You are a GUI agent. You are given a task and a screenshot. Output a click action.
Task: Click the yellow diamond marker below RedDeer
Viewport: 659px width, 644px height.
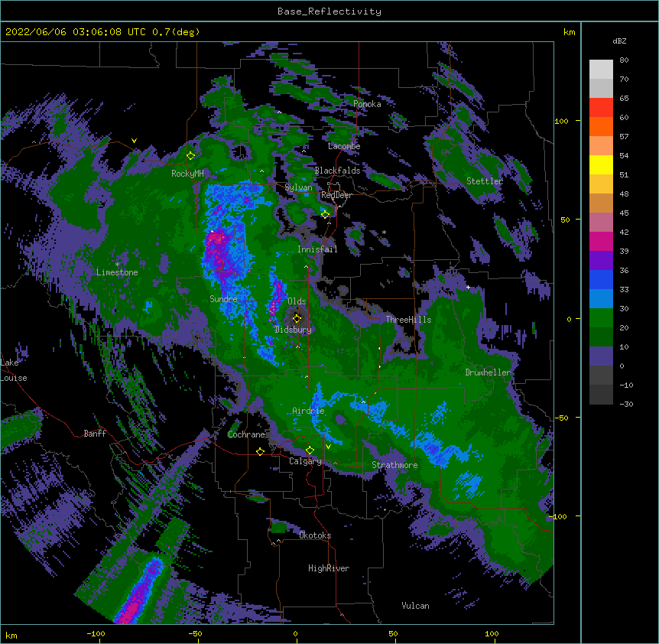326,215
